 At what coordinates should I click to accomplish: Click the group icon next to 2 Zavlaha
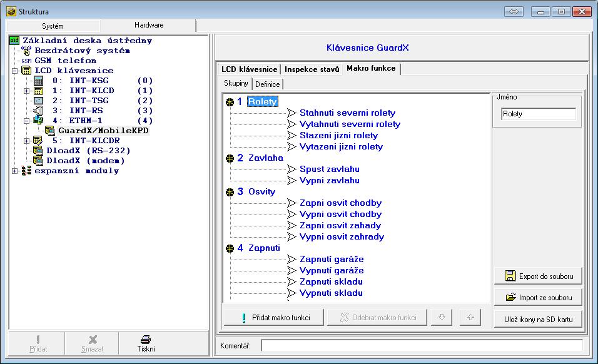pyautogui.click(x=230, y=159)
